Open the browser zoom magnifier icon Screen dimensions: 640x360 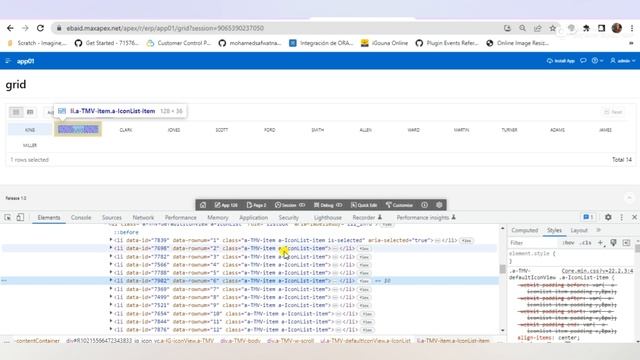pos(522,28)
